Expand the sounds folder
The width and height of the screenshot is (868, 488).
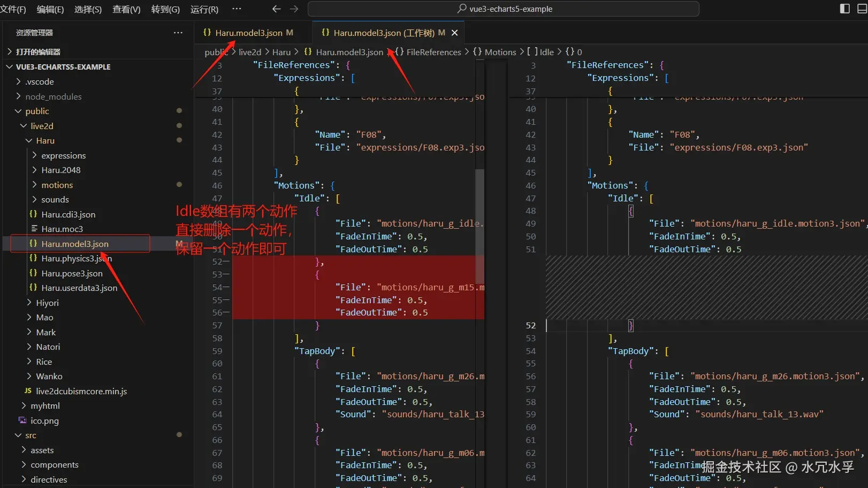pos(35,199)
